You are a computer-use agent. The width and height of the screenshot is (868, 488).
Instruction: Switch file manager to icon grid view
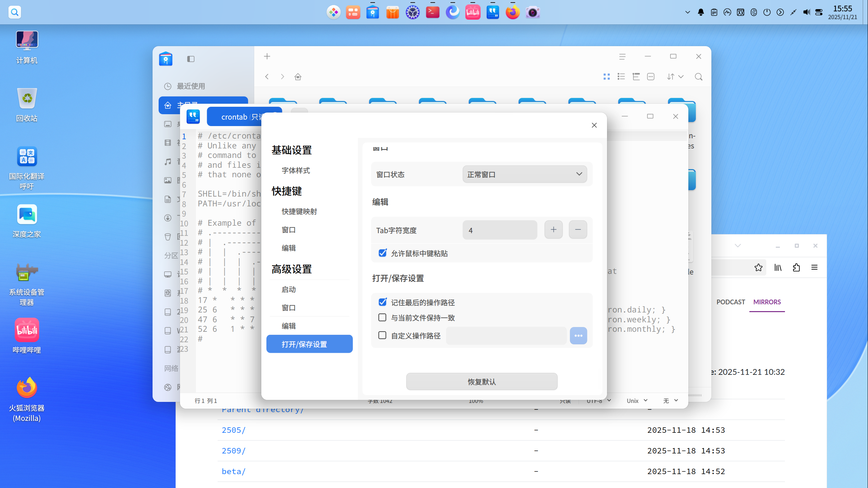pos(607,77)
